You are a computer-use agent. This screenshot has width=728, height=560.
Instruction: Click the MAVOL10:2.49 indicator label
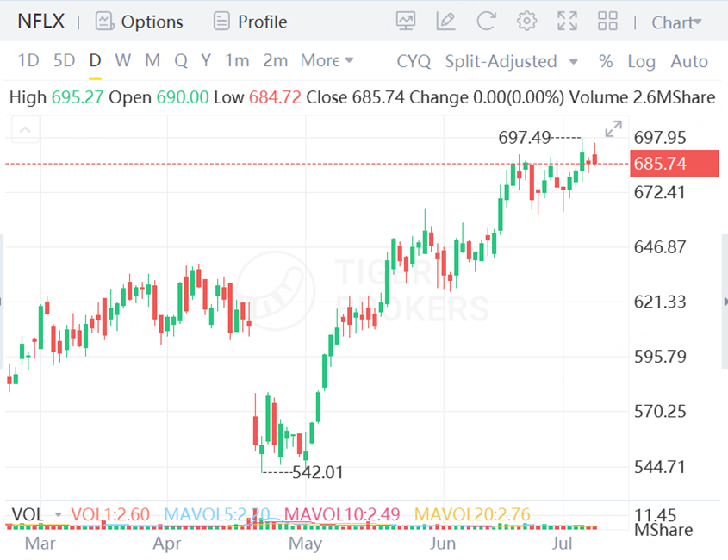(342, 514)
